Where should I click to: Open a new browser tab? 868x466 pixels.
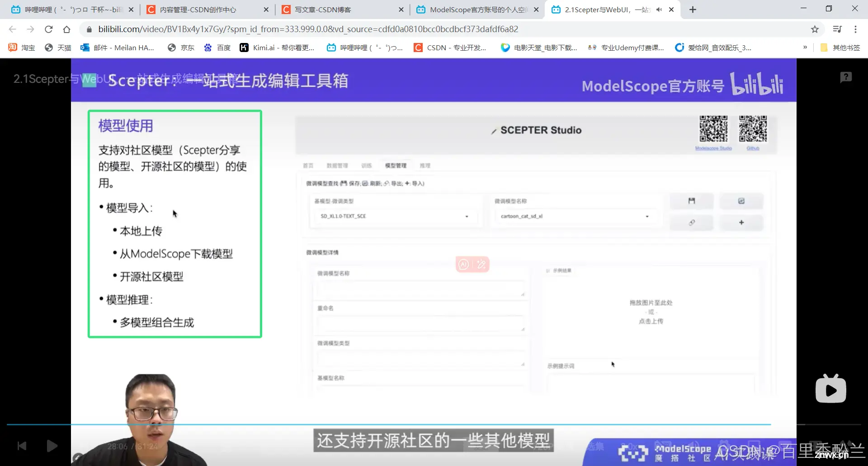click(693, 10)
